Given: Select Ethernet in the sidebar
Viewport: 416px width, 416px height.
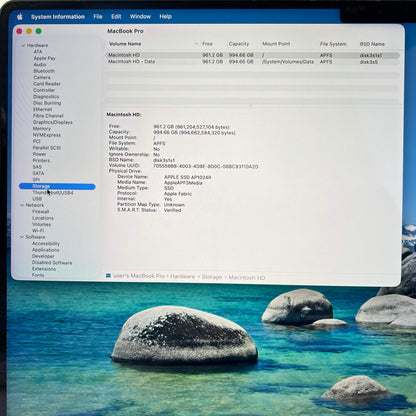Looking at the screenshot, I should (x=42, y=109).
